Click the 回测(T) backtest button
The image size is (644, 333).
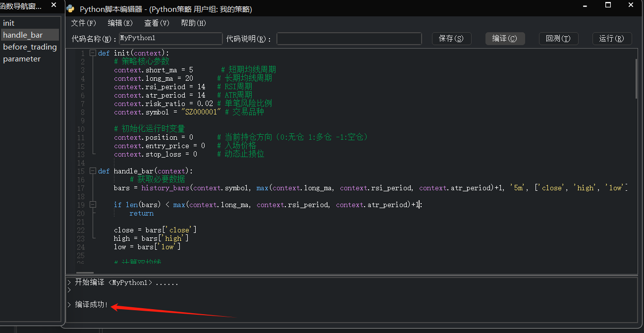click(558, 39)
